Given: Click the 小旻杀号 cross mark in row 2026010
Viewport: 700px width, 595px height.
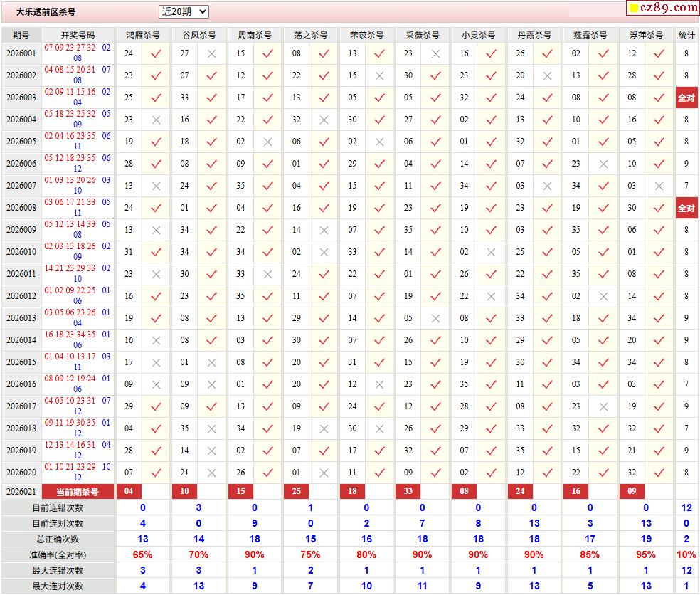Looking at the screenshot, I should tap(491, 252).
